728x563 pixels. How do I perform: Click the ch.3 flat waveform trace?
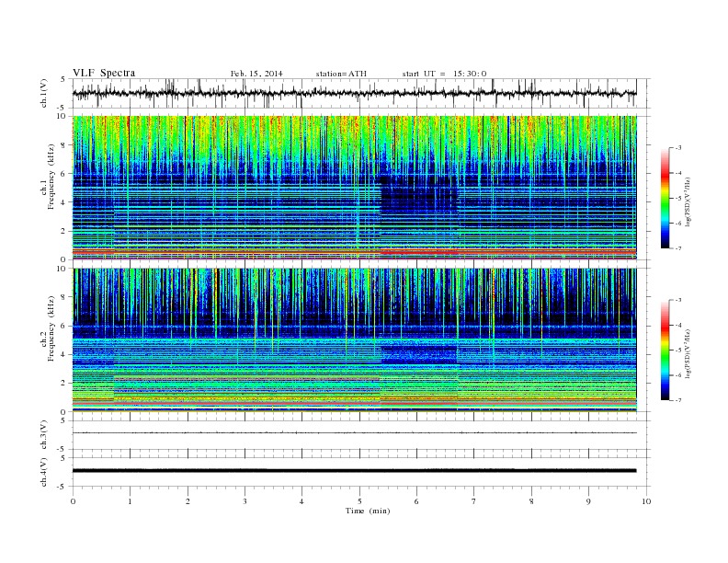click(354, 433)
